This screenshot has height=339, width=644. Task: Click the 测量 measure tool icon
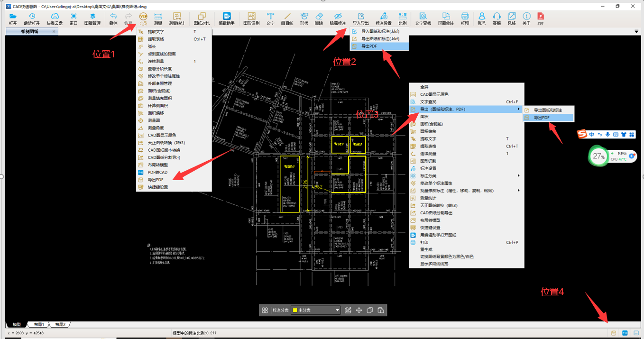tap(158, 19)
